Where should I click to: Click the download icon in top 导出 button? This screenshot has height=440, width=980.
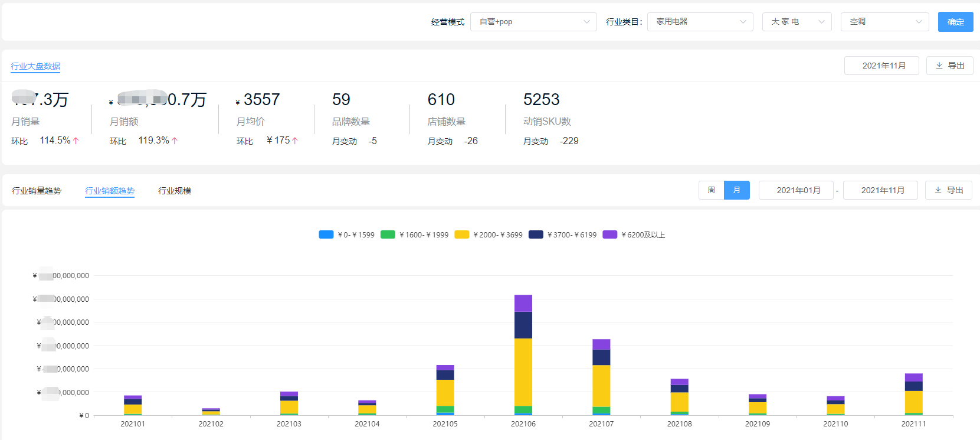(939, 66)
